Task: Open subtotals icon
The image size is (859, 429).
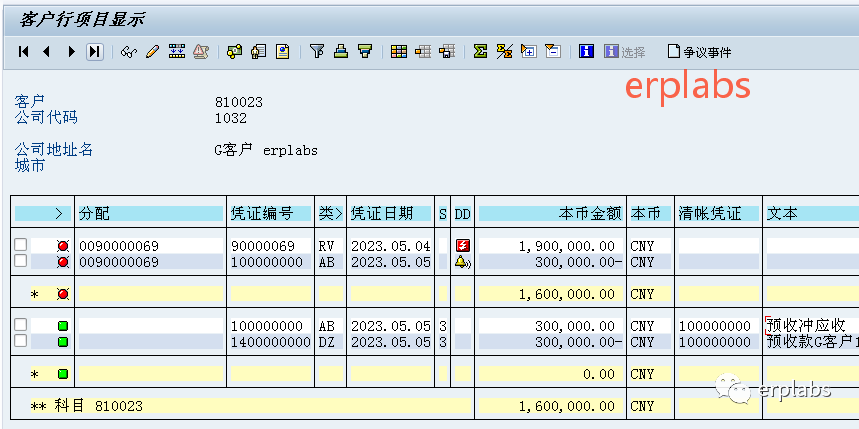Action: coord(505,52)
